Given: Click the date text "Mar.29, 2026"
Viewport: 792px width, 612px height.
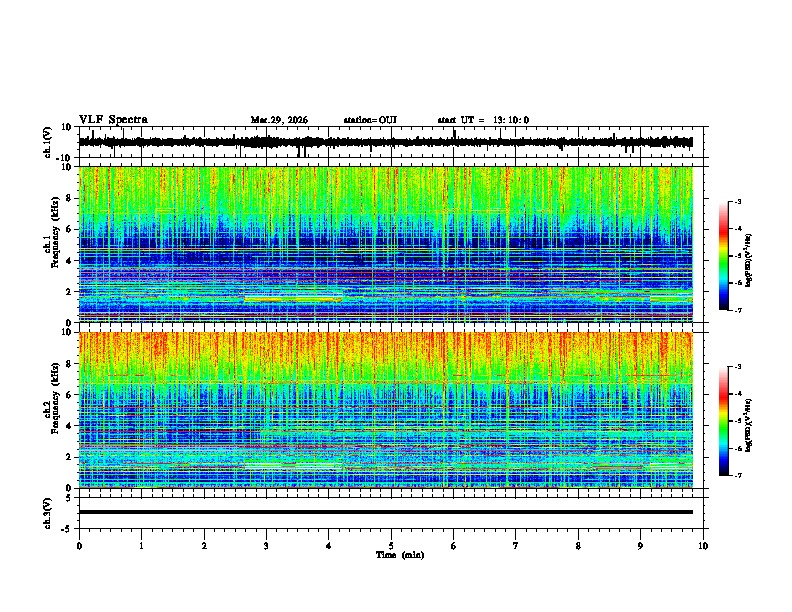Looking at the screenshot, I should tap(279, 120).
